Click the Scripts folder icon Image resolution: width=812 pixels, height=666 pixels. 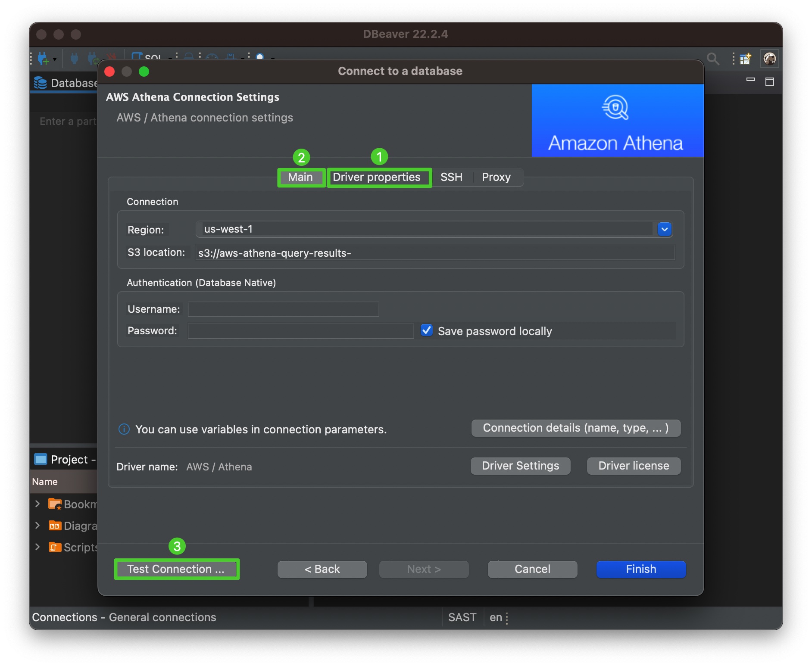pos(55,547)
